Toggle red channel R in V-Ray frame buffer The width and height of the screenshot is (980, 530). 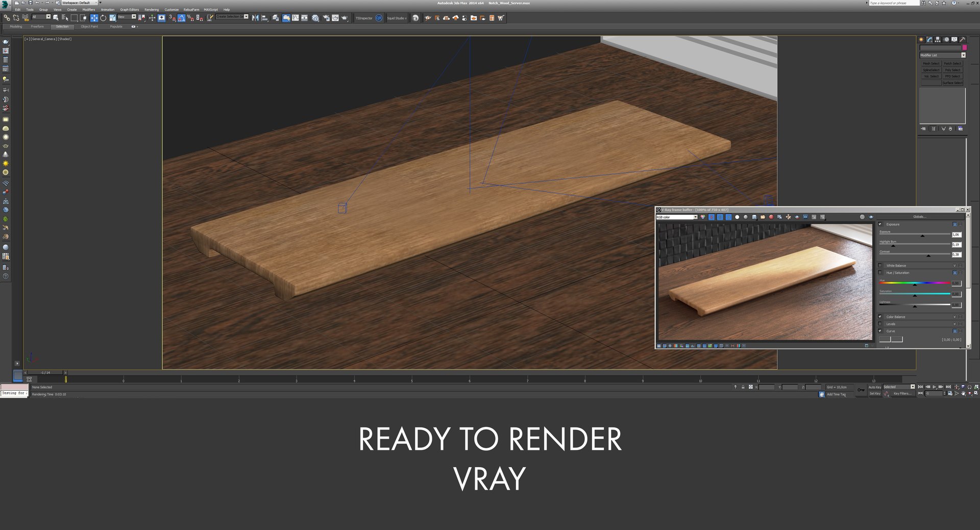pyautogui.click(x=712, y=217)
